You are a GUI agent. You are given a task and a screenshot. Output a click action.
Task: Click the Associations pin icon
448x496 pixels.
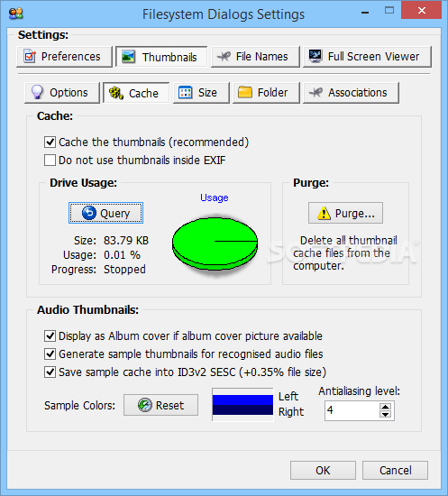point(315,92)
